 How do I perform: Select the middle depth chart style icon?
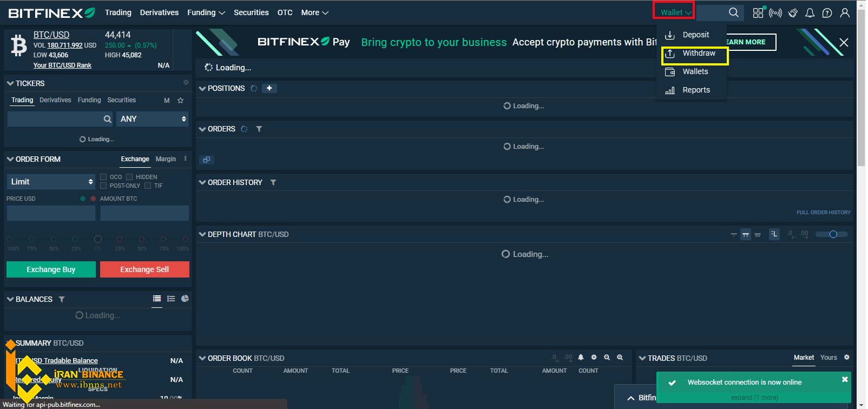point(746,234)
